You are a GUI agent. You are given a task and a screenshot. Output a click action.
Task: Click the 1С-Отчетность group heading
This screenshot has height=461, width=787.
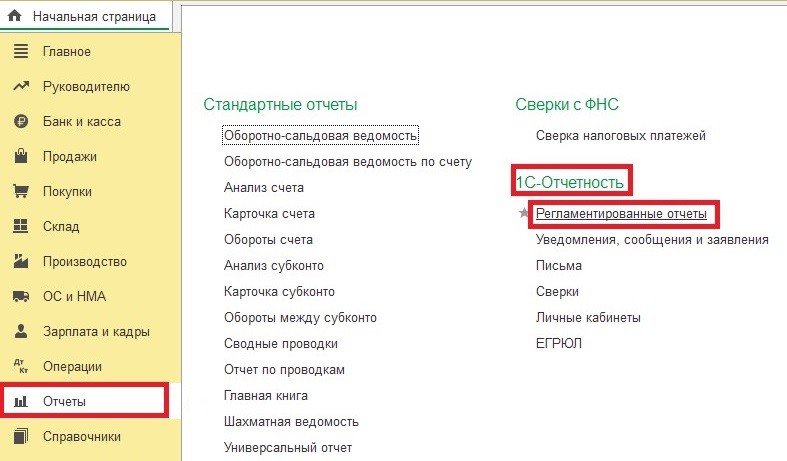point(570,182)
